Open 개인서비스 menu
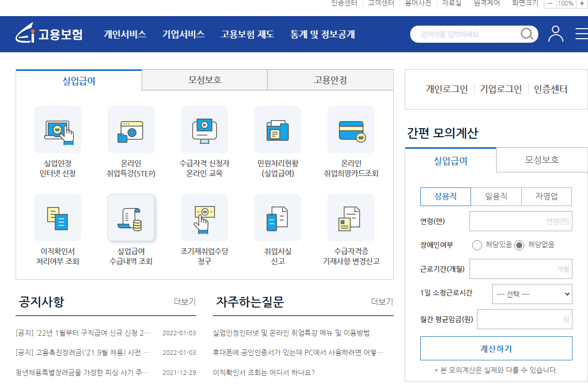Screen dimensions: 588x389 [x=125, y=34]
